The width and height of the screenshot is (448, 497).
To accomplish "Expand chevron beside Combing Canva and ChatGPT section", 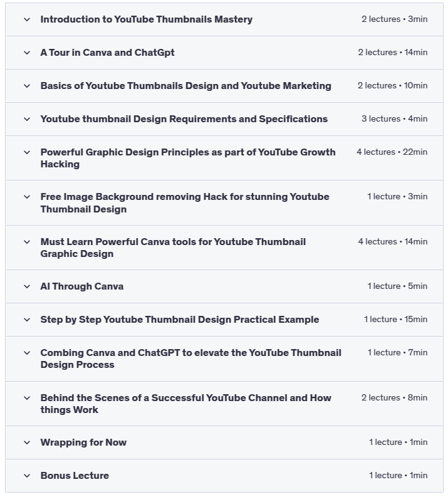I will (x=27, y=353).
